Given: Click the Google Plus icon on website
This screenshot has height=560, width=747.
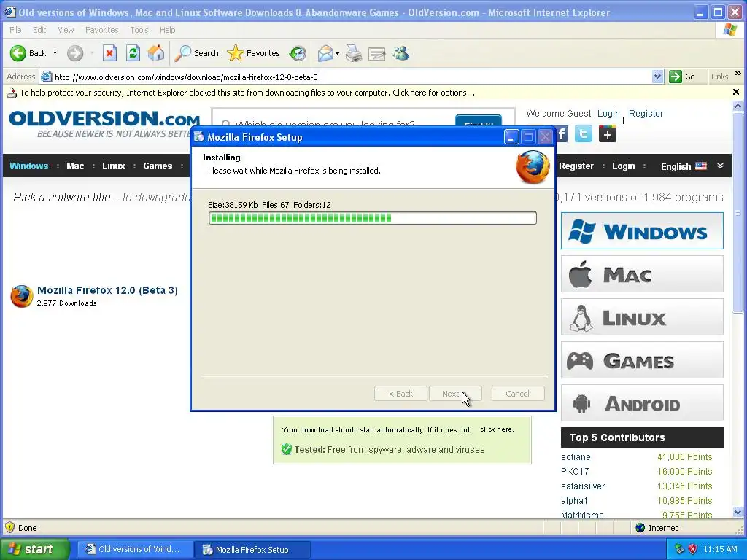Looking at the screenshot, I should pyautogui.click(x=608, y=134).
